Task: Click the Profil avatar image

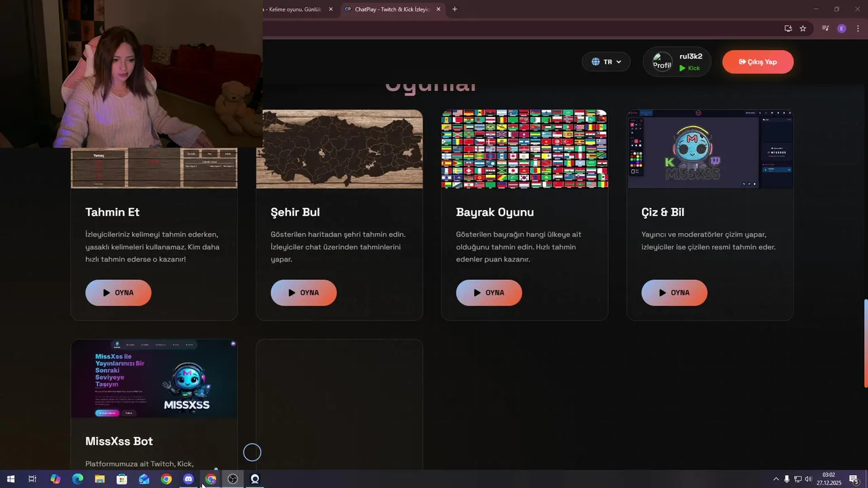Action: coord(662,63)
